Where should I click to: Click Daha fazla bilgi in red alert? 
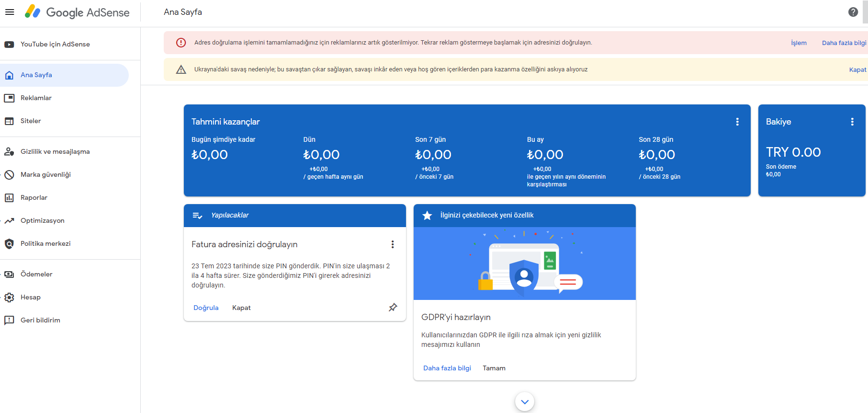(844, 43)
